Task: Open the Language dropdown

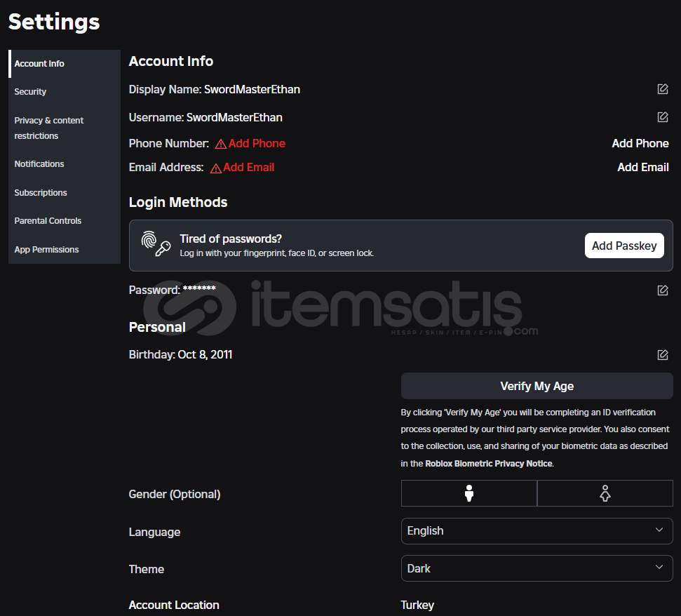Action: 537,531
